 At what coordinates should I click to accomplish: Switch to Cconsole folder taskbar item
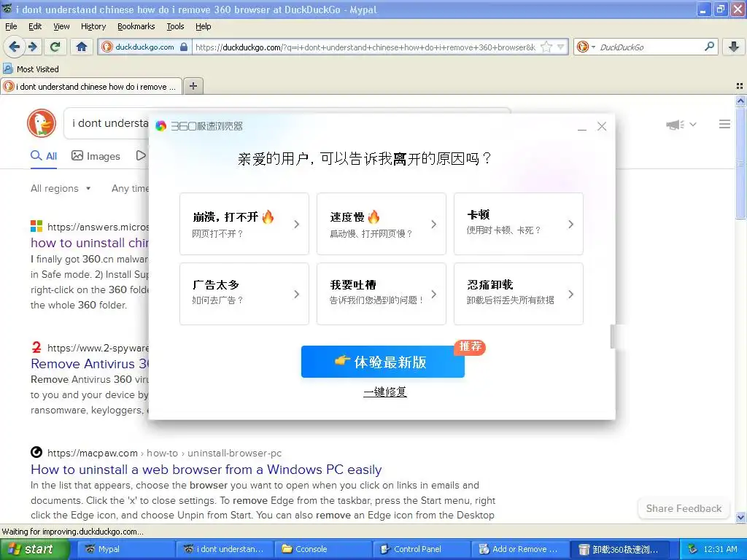[323, 549]
